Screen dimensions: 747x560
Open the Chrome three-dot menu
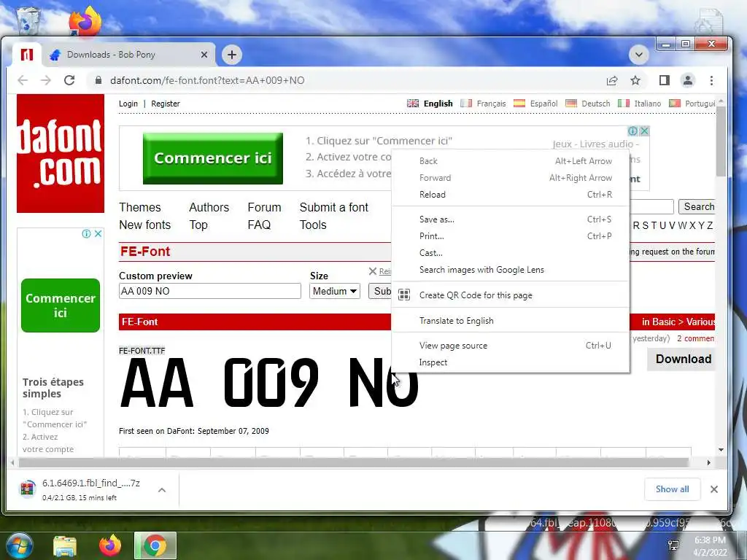[711, 80]
